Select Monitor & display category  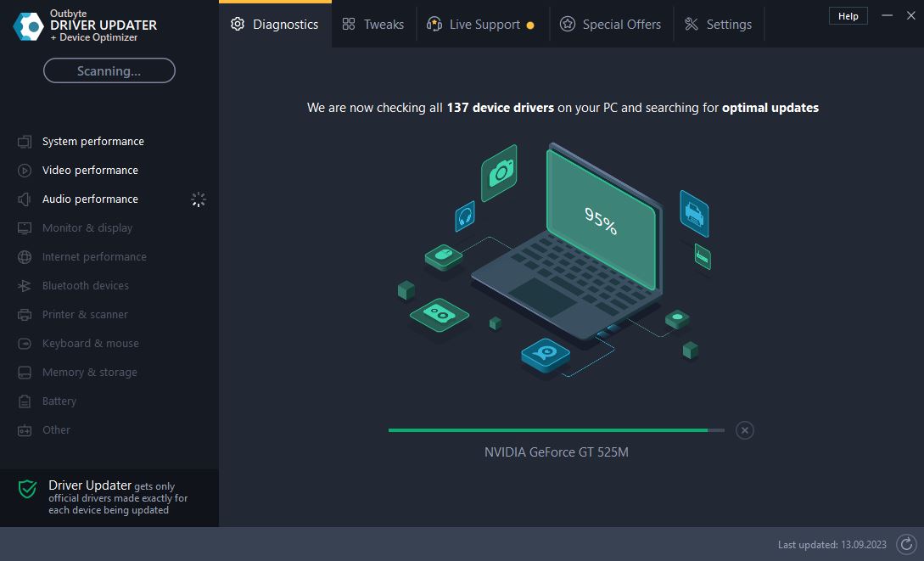[87, 228]
